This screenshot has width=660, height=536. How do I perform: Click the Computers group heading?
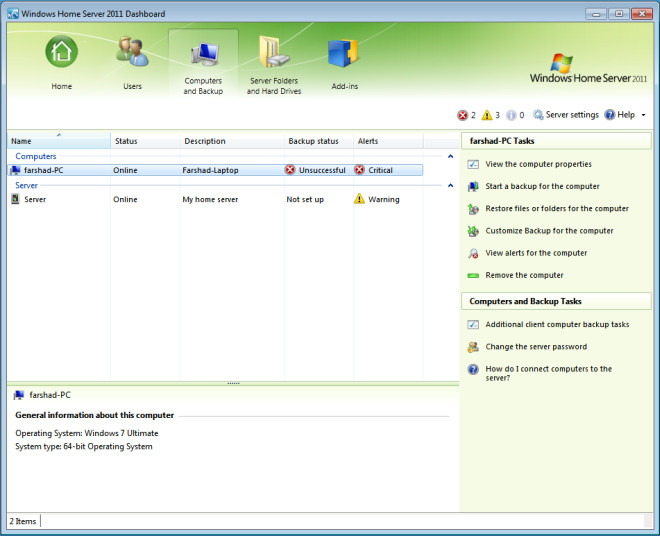pos(36,156)
